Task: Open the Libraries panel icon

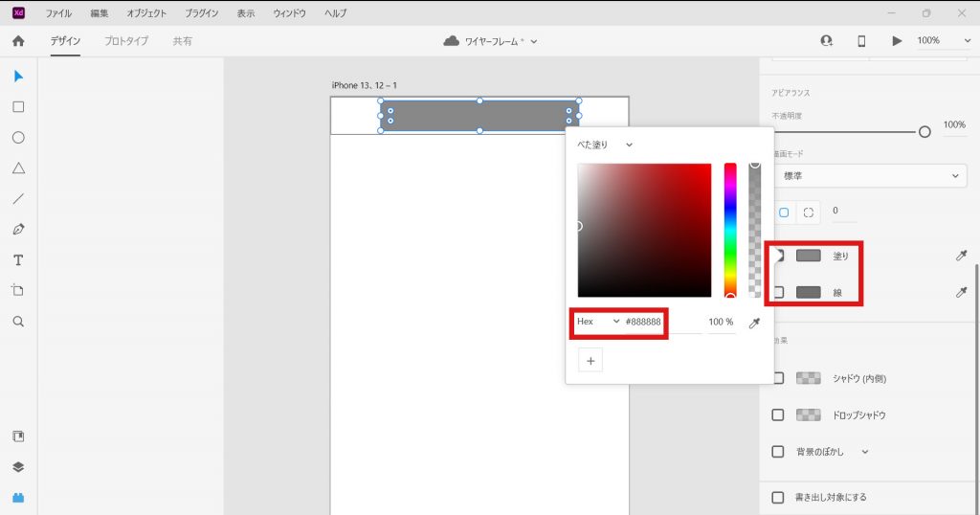Action: tap(18, 437)
